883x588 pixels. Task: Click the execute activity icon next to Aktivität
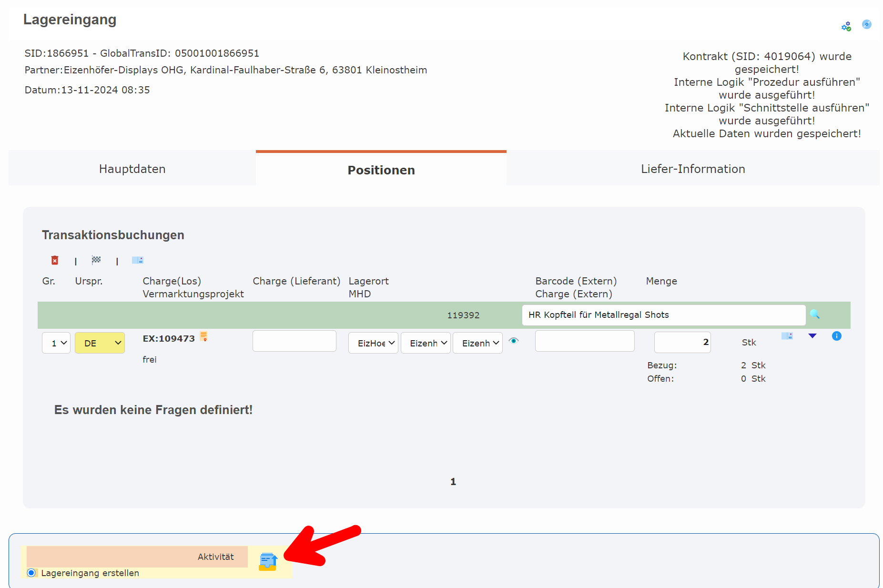268,561
